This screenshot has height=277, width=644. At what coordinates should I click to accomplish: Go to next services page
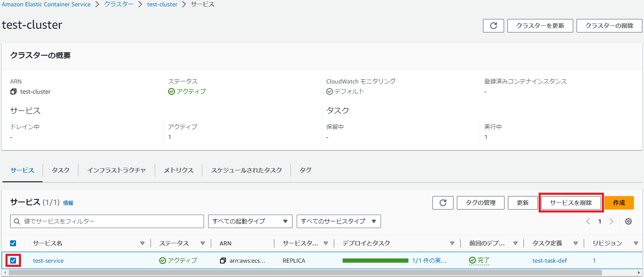click(611, 221)
